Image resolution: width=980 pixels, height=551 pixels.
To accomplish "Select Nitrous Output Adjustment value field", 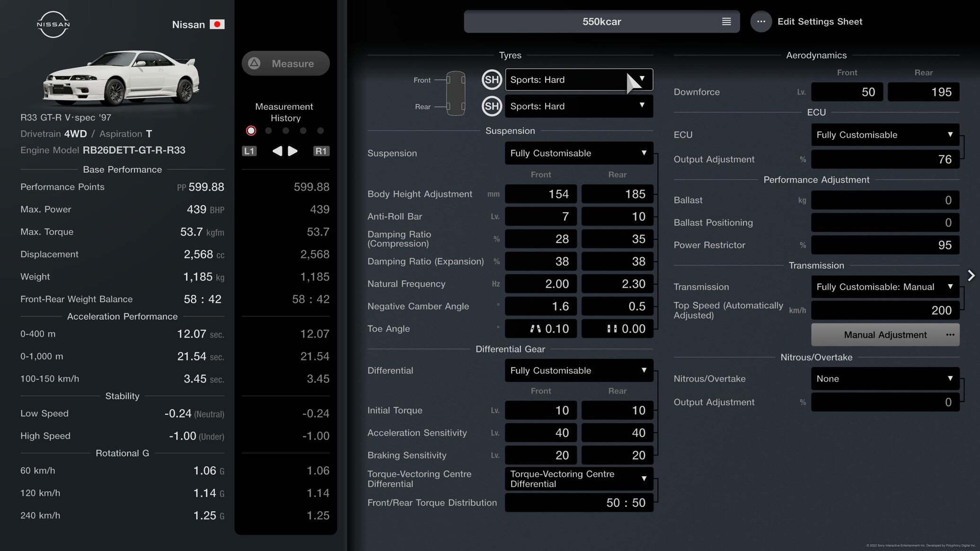I will (885, 402).
